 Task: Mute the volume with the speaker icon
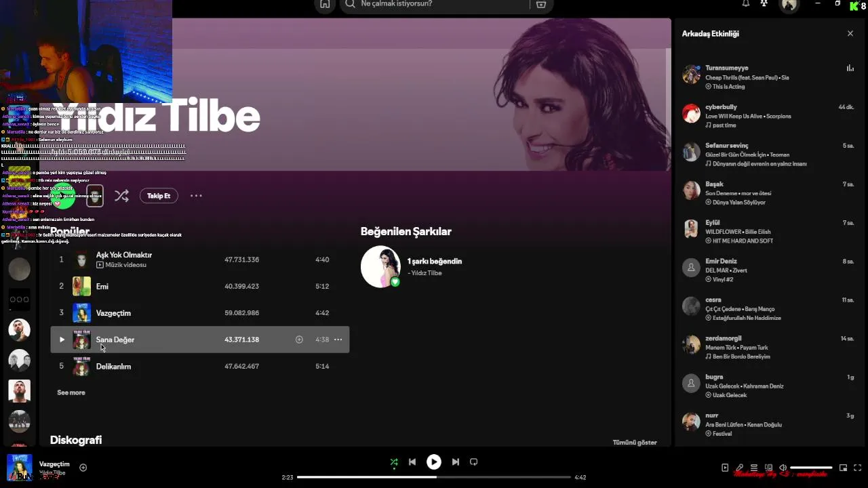coord(783,468)
